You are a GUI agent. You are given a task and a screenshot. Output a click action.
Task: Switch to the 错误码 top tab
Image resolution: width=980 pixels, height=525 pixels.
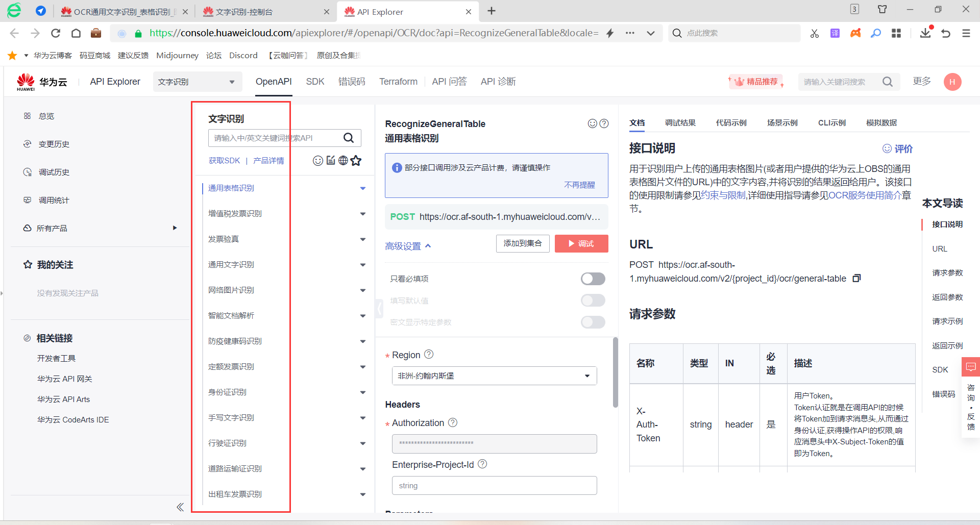(352, 82)
